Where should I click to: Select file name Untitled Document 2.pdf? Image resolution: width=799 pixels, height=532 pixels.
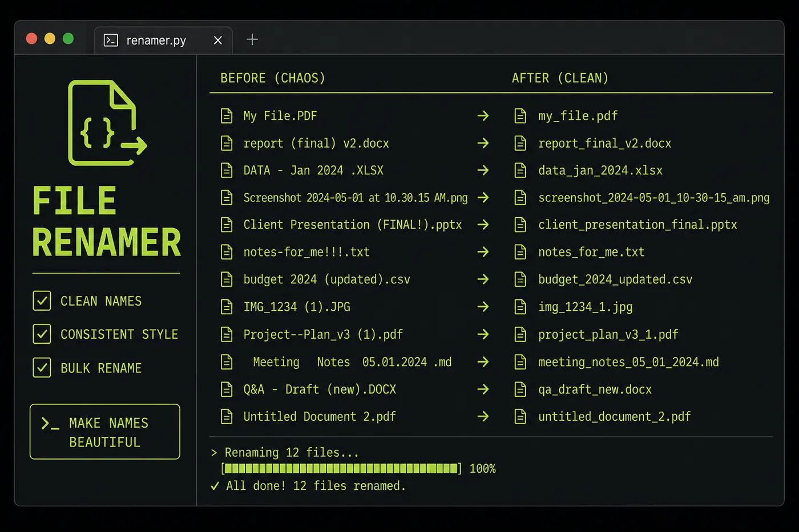tap(320, 417)
